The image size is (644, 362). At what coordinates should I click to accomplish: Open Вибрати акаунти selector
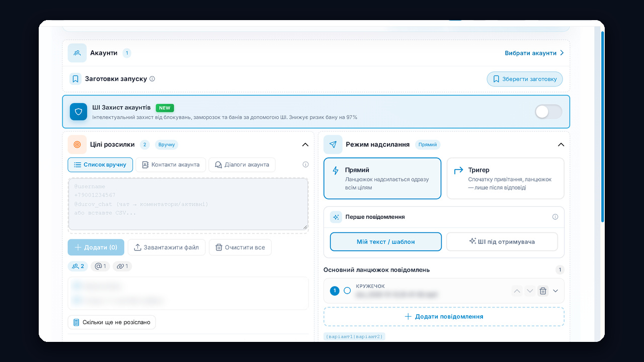click(534, 53)
